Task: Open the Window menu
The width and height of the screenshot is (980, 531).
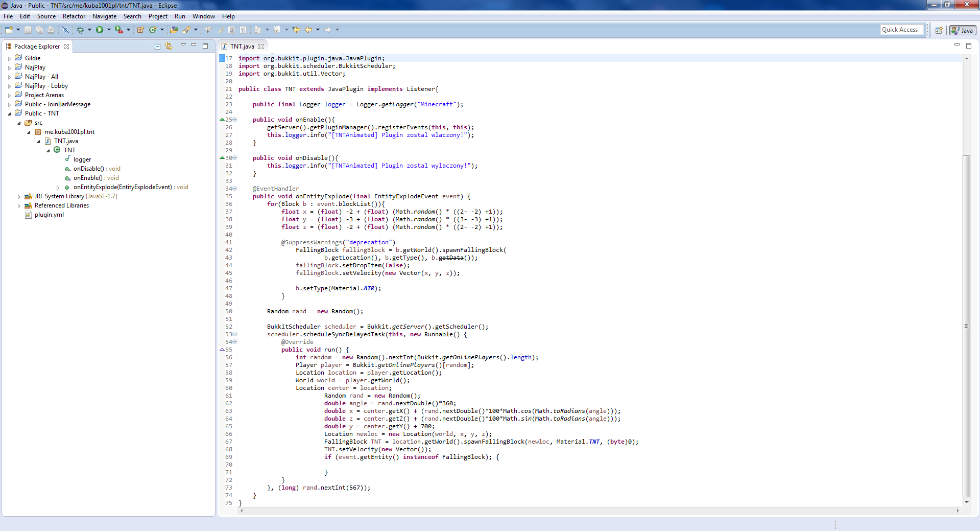Action: [203, 16]
